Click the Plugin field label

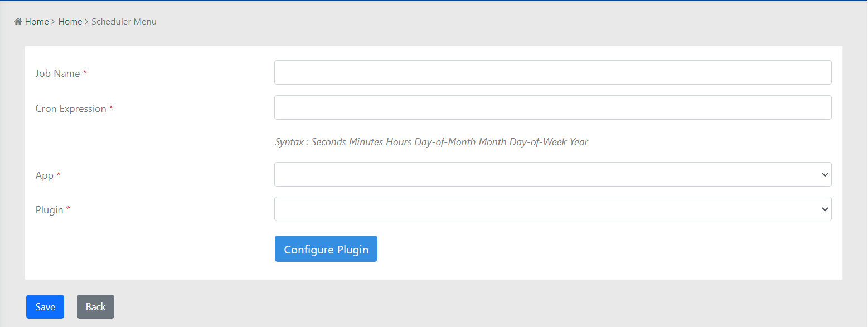pyautogui.click(x=49, y=210)
